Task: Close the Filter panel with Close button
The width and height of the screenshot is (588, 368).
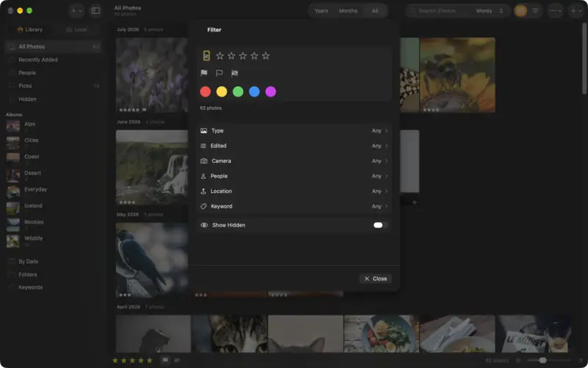Action: coord(376,279)
